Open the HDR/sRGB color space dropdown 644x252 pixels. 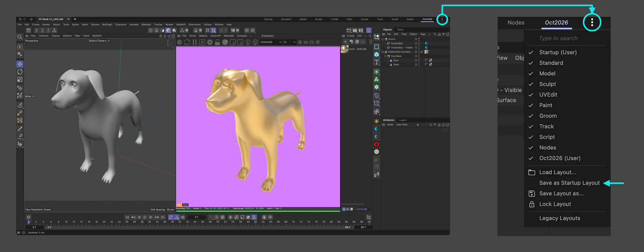271,42
